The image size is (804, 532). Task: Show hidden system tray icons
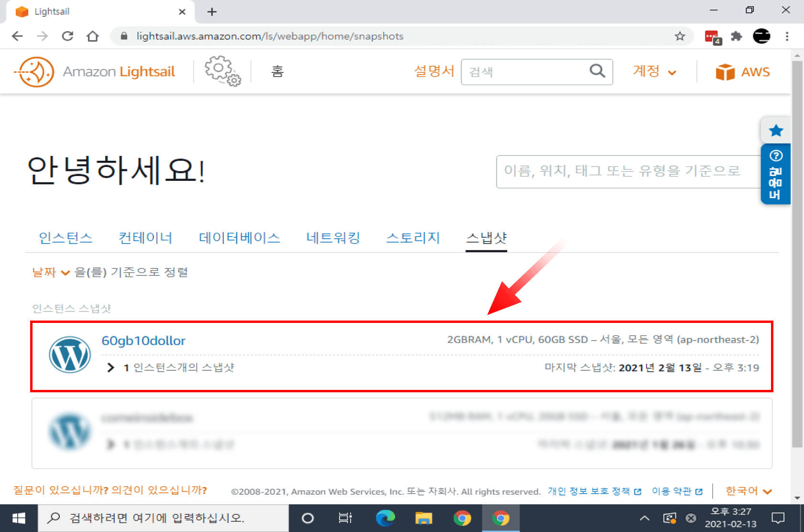click(644, 518)
